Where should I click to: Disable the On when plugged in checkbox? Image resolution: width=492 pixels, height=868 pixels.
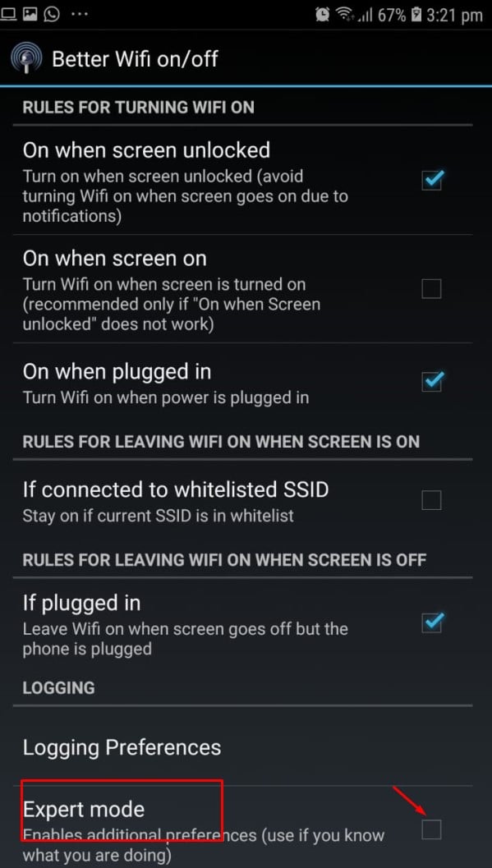pyautogui.click(x=432, y=381)
